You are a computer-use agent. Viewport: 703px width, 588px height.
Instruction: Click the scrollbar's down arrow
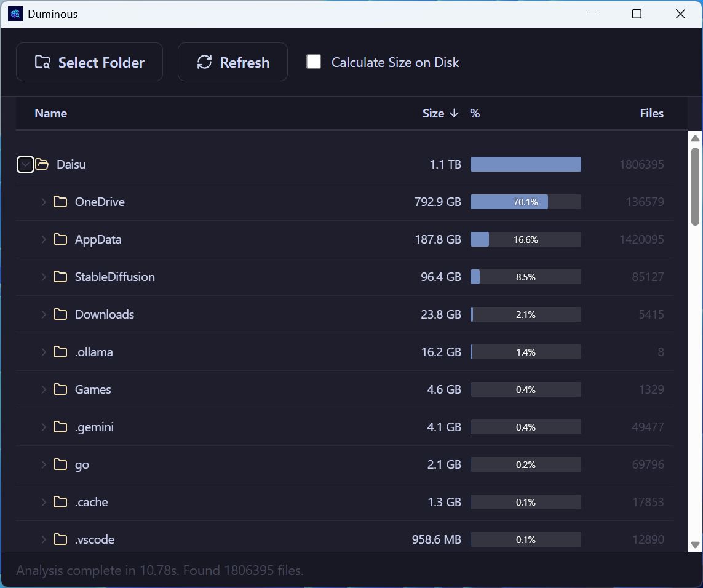(x=696, y=546)
